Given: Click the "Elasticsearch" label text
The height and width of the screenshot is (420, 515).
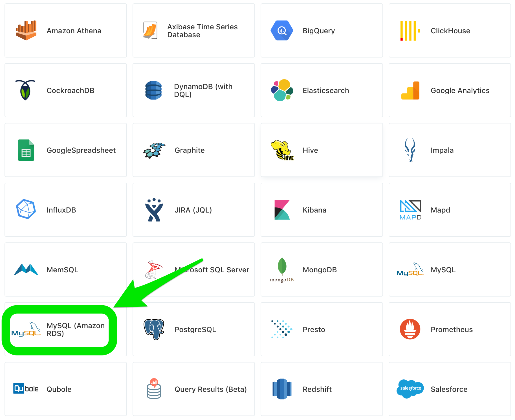Looking at the screenshot, I should pos(326,90).
